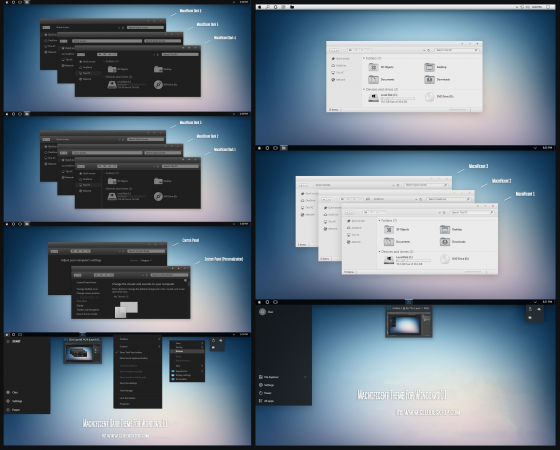Click the magnifier search icon in white top bar
The image size is (560, 450).
[x=268, y=7]
